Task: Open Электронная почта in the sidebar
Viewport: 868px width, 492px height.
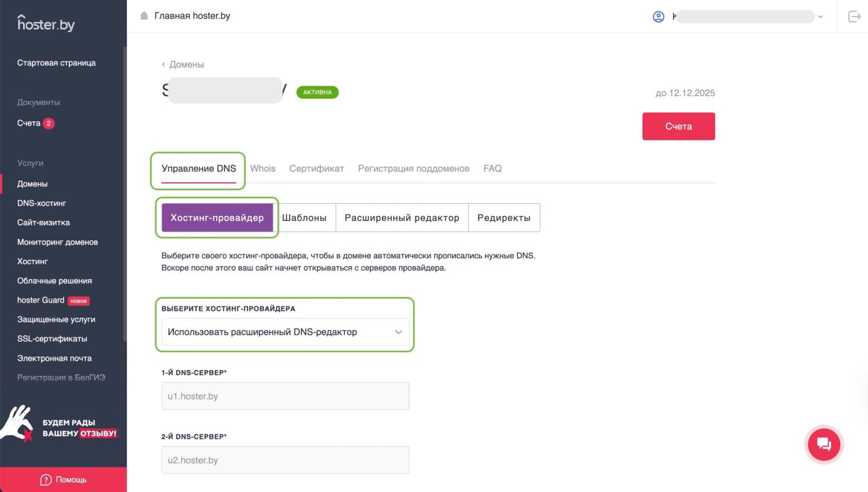Action: coord(54,358)
